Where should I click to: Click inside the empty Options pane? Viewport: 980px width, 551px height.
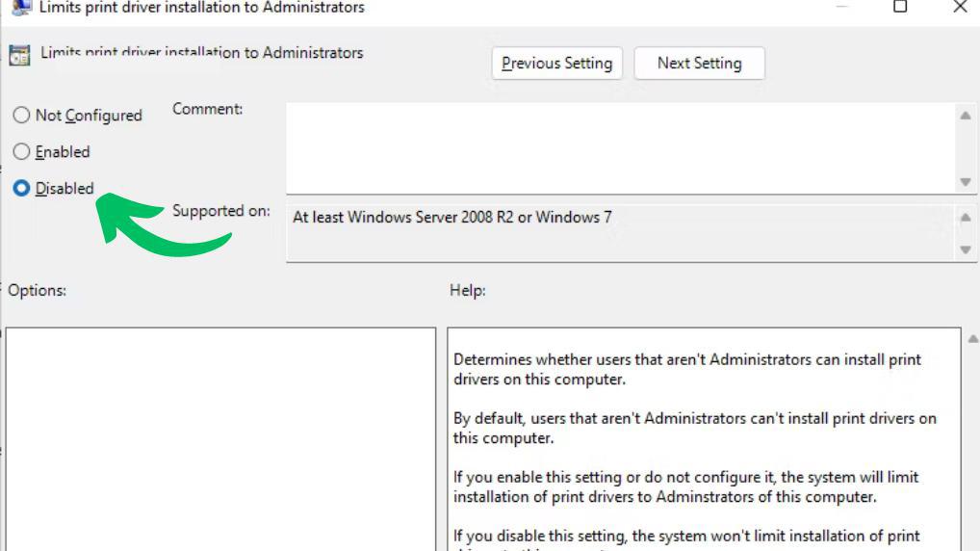(x=221, y=438)
